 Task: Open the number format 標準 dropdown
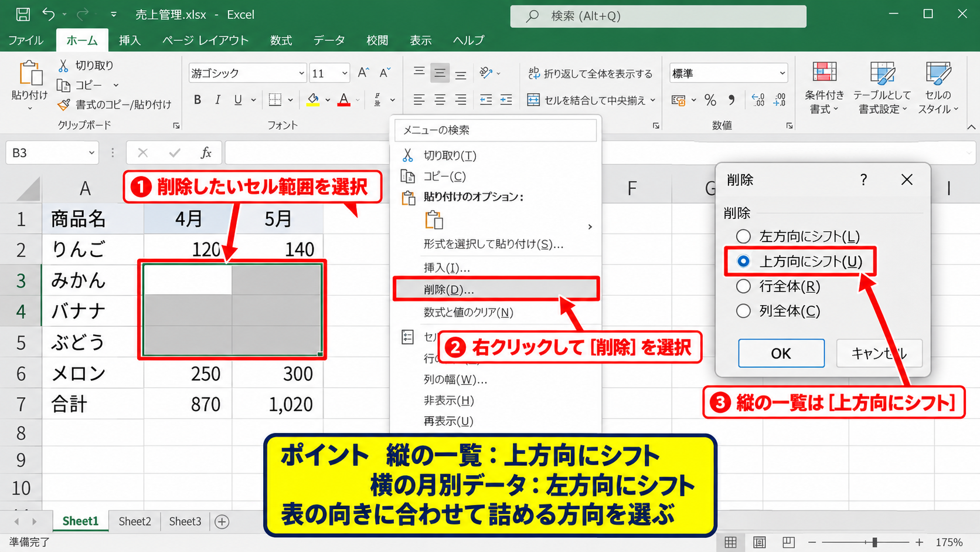[x=782, y=73]
